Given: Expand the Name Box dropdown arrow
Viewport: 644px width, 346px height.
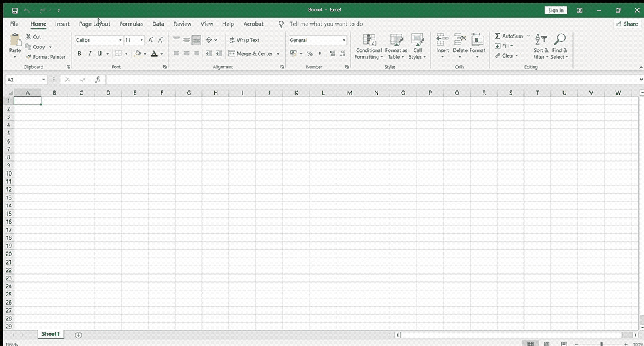Looking at the screenshot, I should (43, 80).
